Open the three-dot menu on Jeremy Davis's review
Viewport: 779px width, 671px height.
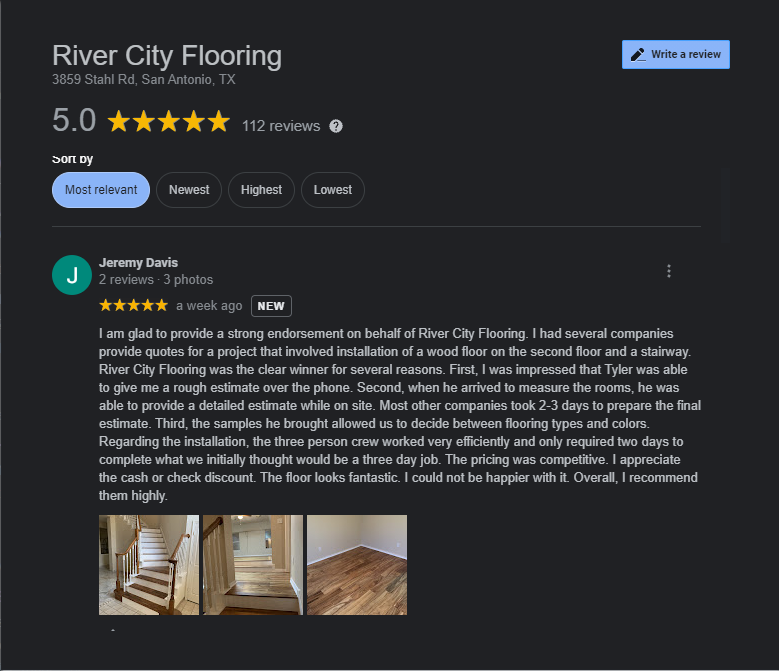(669, 271)
